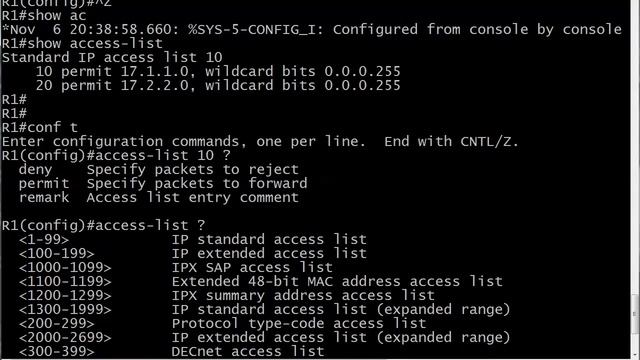Click the 'show access-list' command line

coord(82,43)
